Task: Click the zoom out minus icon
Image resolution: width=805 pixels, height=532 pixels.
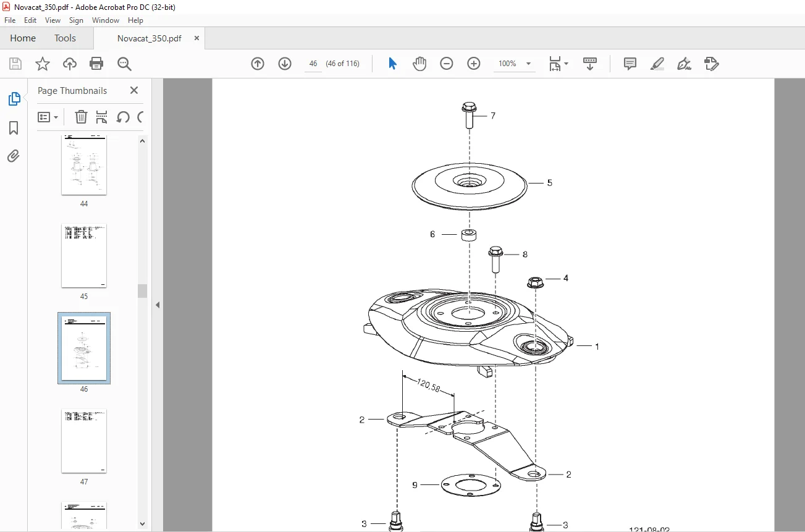Action: pos(447,64)
